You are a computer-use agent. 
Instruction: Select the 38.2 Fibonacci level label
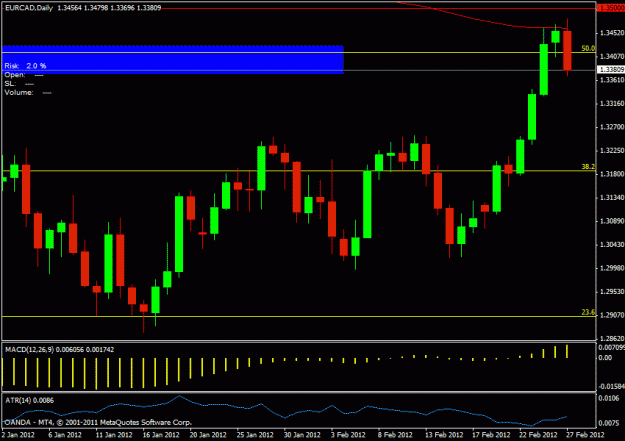[588, 167]
